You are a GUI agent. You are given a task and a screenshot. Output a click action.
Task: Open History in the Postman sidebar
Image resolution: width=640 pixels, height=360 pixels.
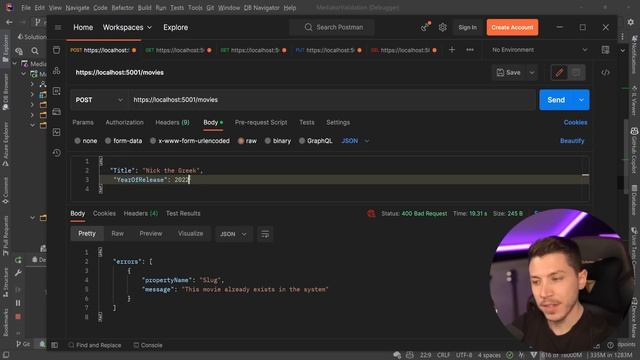(x=56, y=153)
